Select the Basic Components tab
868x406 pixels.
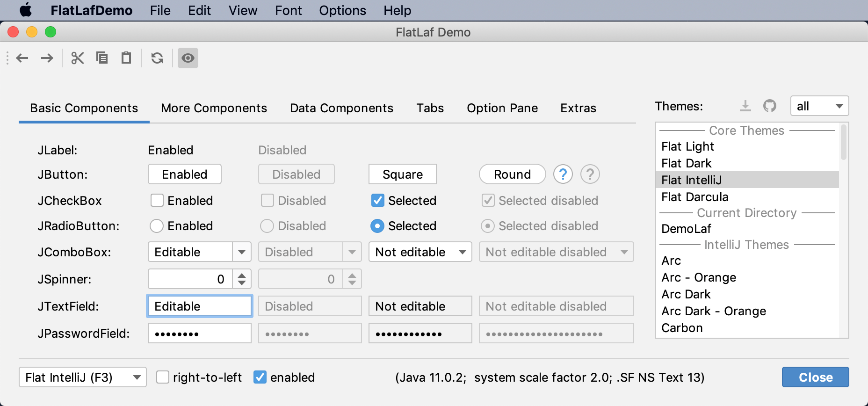point(84,108)
